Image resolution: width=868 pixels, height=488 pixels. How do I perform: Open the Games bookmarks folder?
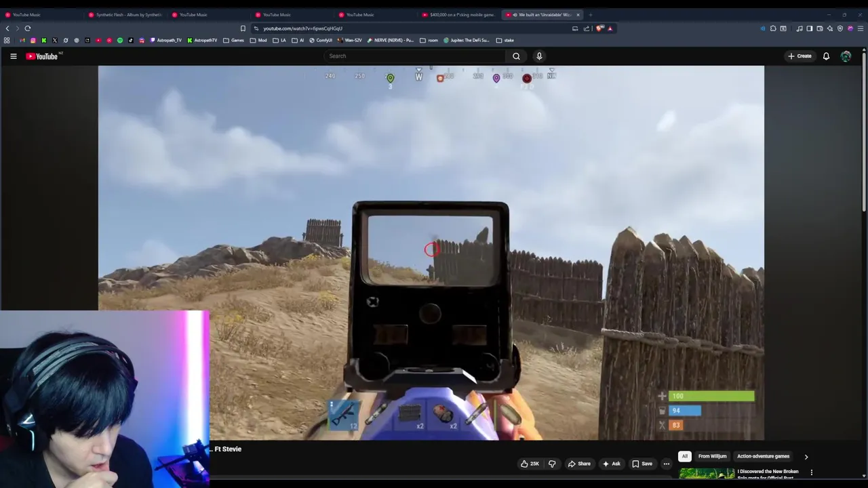(x=233, y=40)
